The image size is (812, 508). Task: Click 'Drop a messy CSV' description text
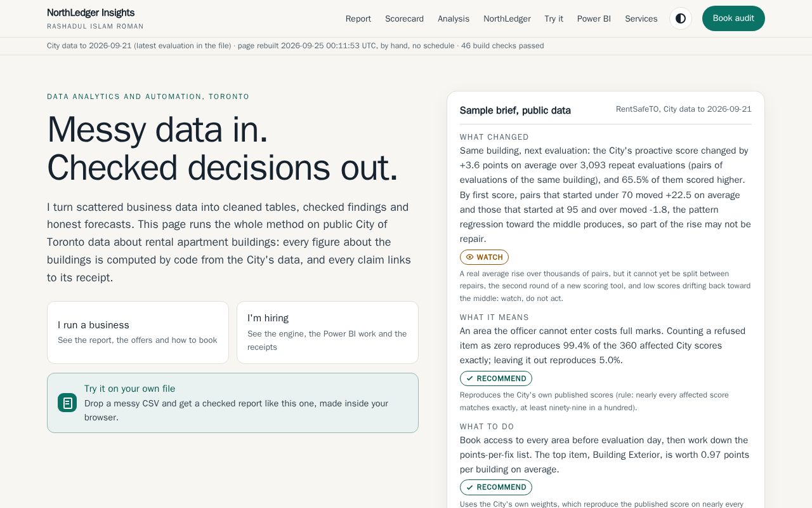236,410
